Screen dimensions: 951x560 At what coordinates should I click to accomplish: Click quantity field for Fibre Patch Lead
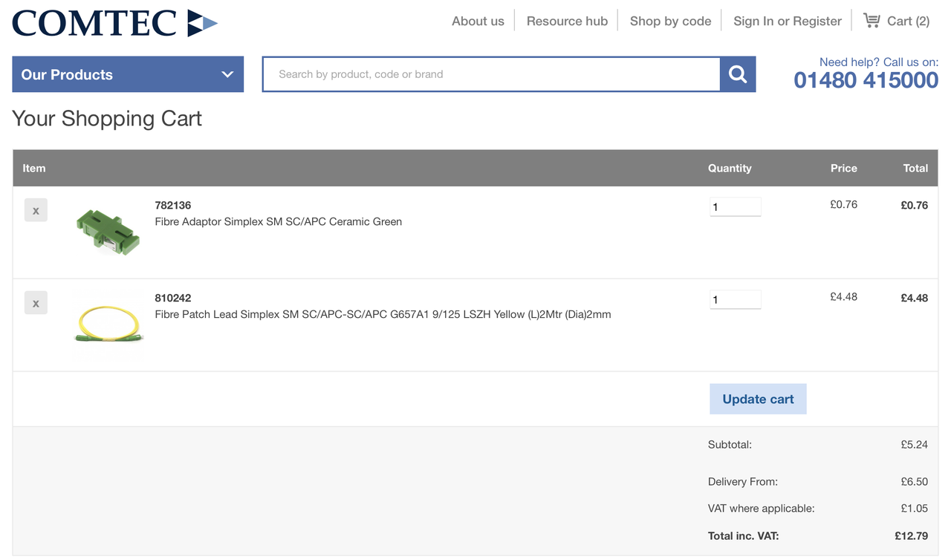735,300
